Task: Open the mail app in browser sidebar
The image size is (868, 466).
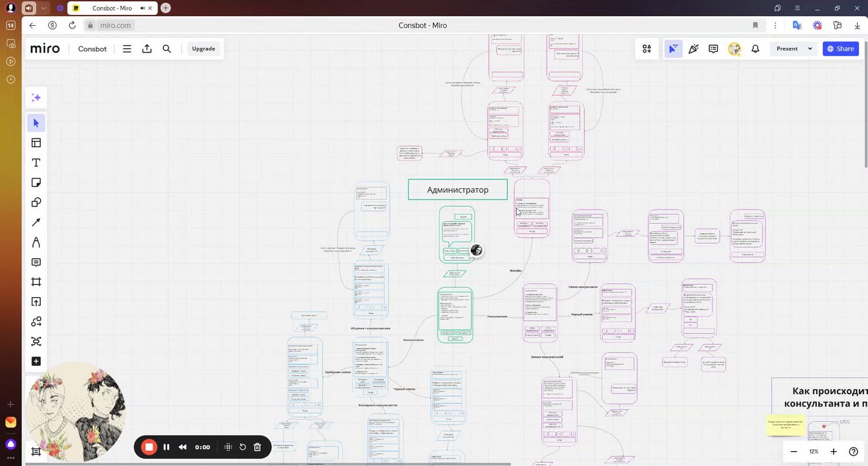Action: click(x=10, y=422)
